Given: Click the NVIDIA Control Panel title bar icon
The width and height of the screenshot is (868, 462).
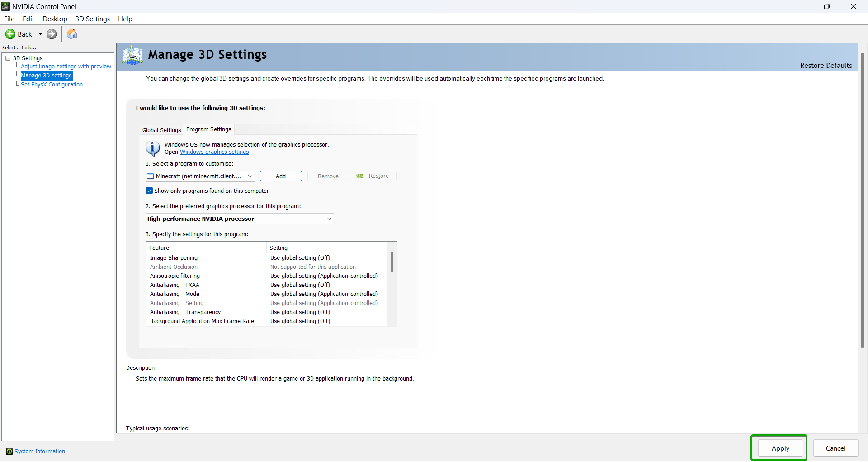Looking at the screenshot, I should [x=5, y=6].
